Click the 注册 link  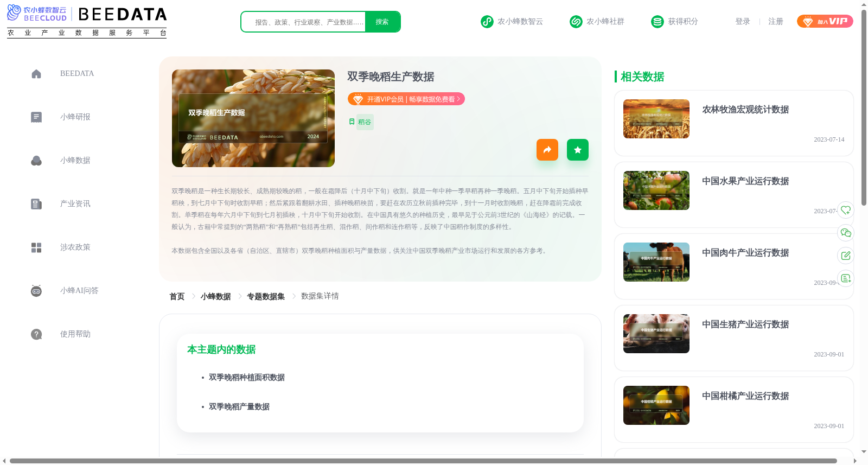(x=776, y=22)
